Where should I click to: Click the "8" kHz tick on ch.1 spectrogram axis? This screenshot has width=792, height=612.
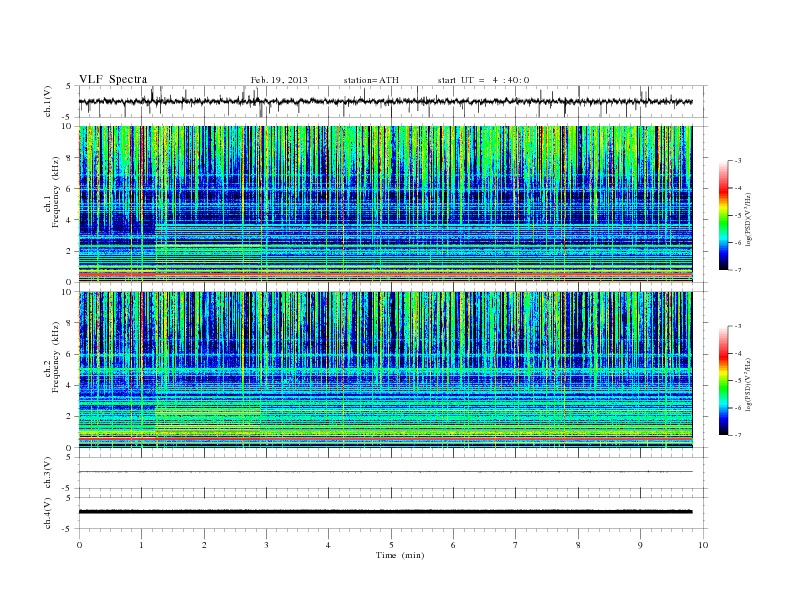click(x=69, y=158)
